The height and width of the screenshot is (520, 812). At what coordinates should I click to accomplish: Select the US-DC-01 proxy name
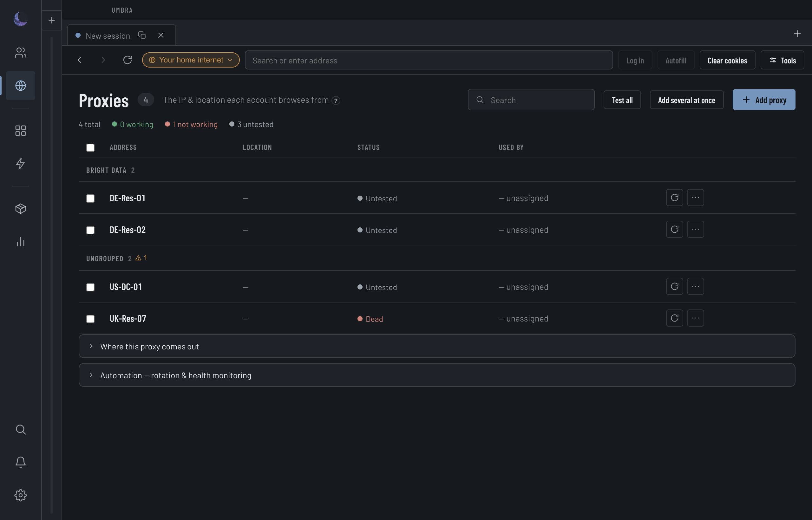tap(126, 287)
